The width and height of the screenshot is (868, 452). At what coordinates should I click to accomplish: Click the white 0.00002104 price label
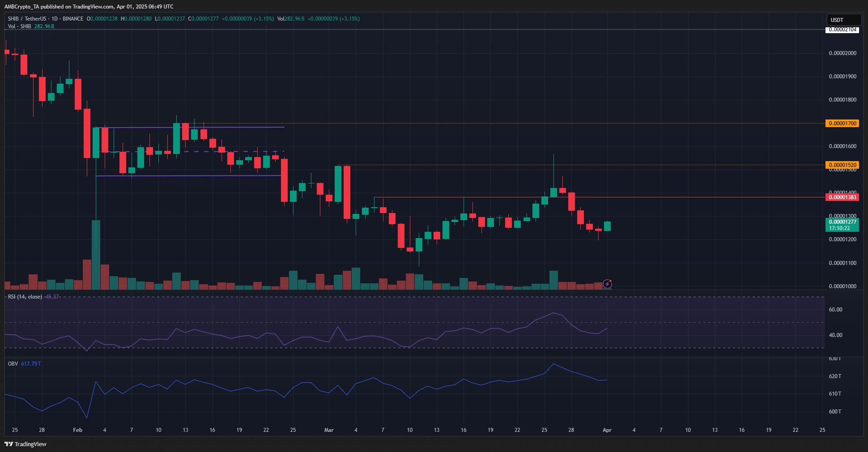tap(842, 30)
